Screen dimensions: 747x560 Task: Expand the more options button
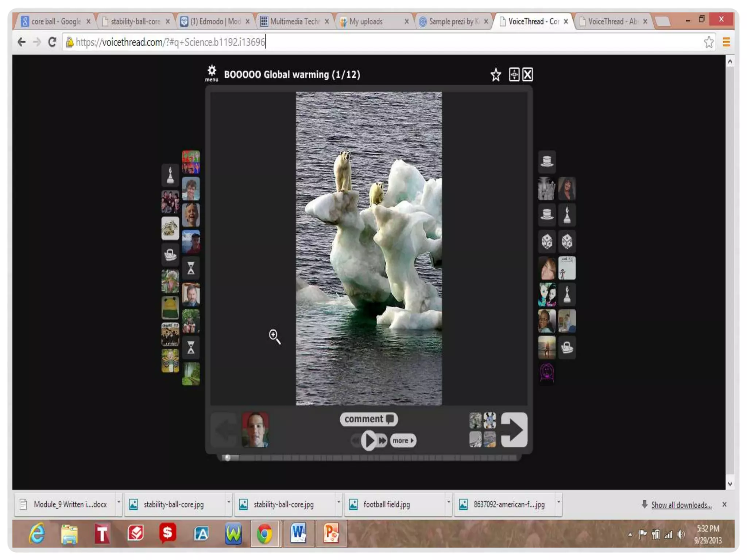(403, 441)
